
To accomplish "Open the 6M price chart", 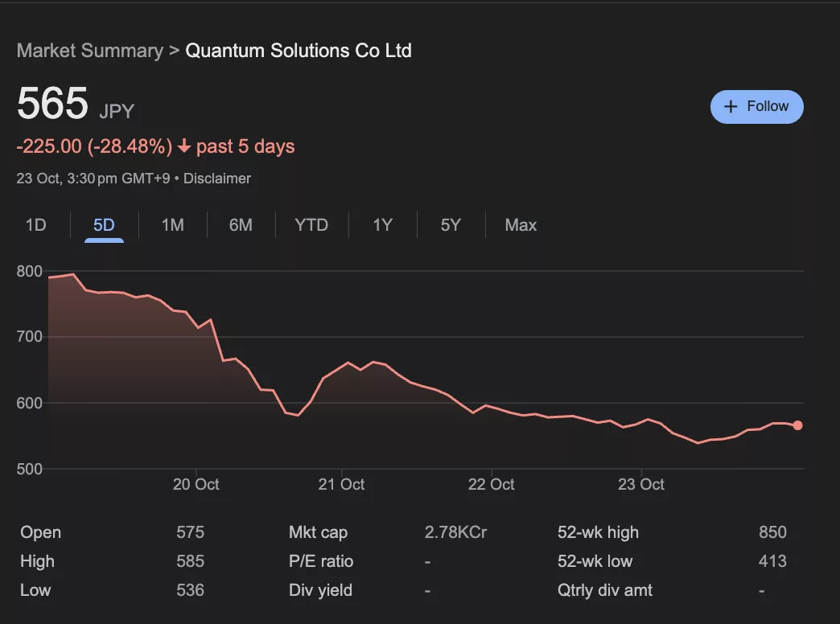I will pos(240,225).
